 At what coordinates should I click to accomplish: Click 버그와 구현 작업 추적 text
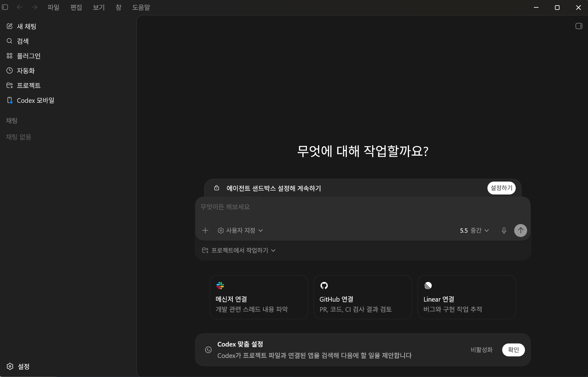pos(453,309)
